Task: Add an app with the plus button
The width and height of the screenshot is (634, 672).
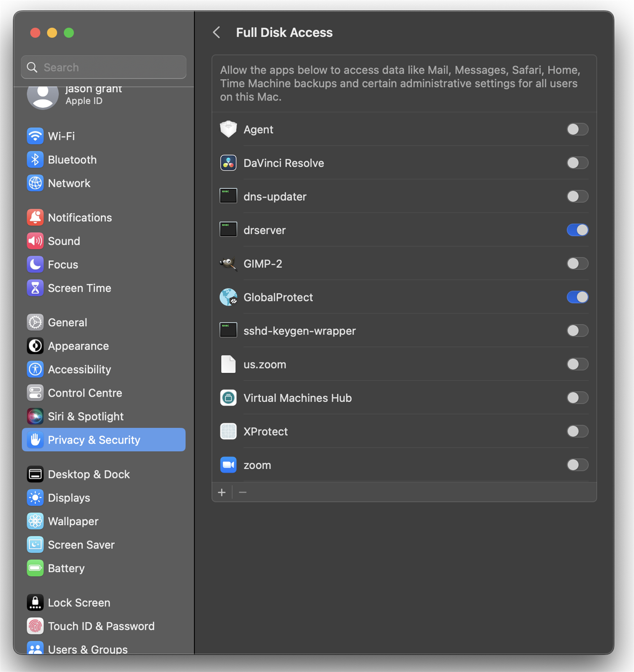Action: pos(222,492)
